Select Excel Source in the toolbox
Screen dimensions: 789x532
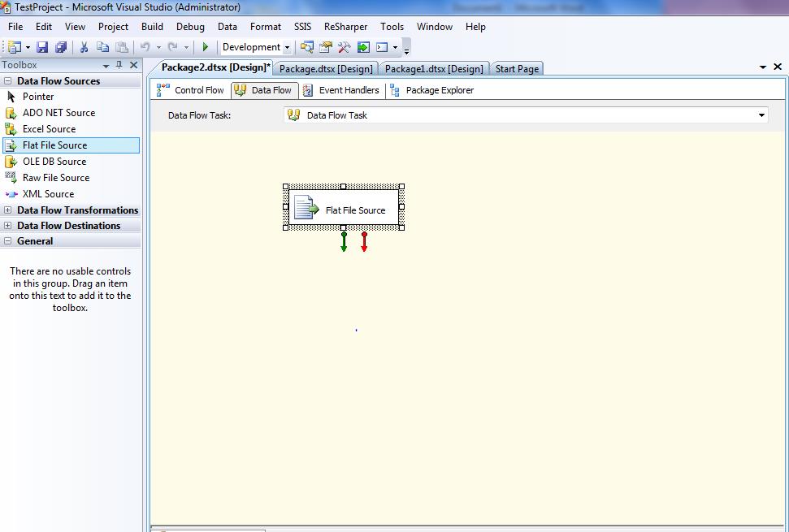49,129
